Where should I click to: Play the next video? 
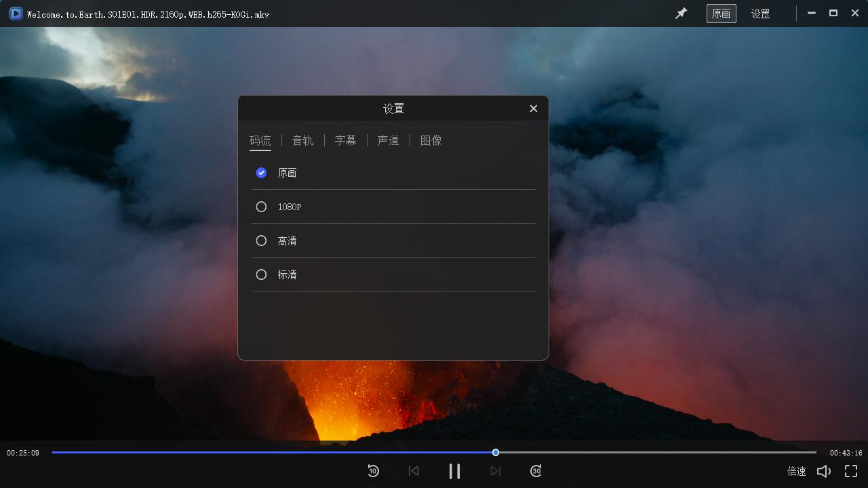tap(495, 470)
